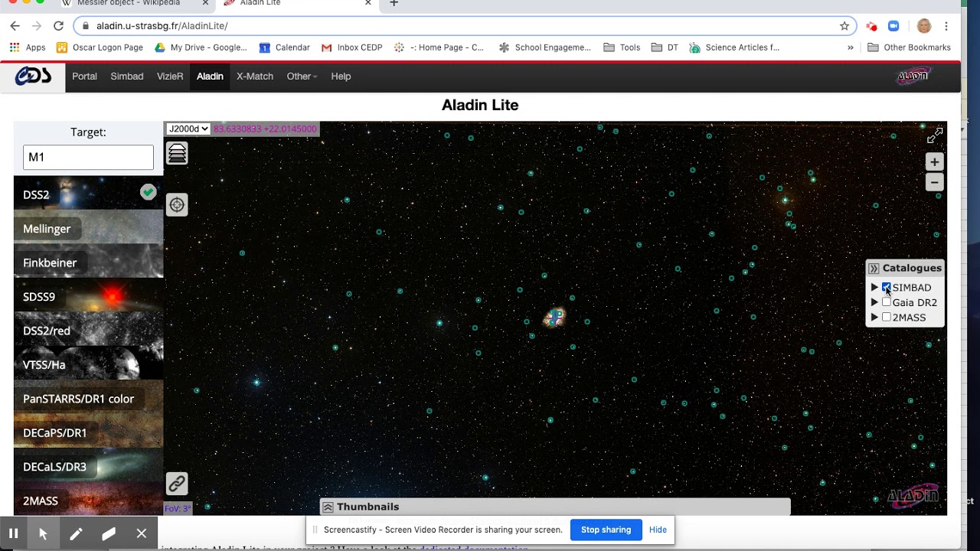Collapse the Catalogues panel arrow icon
The width and height of the screenshot is (980, 551).
click(x=874, y=269)
